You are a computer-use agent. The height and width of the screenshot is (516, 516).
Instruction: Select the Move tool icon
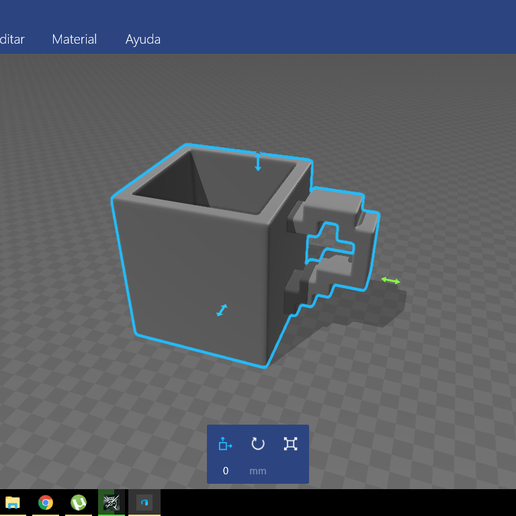coord(225,444)
